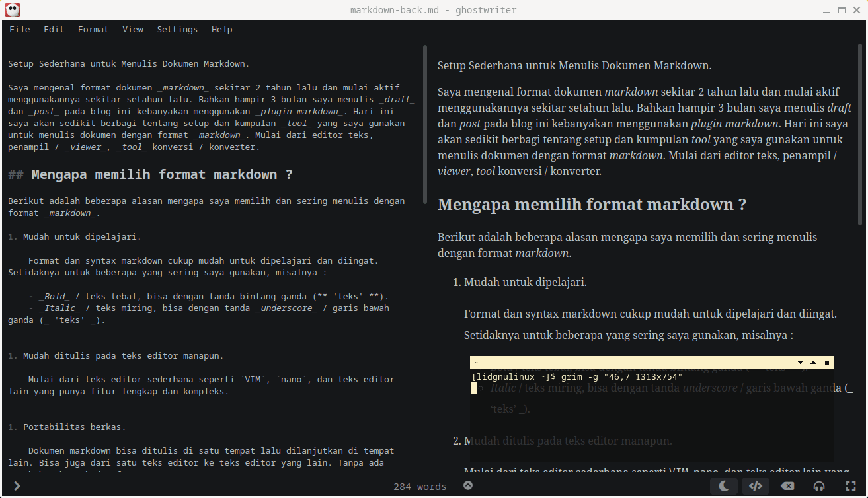Click 'Setidaknya untuk beberapa yang sering' in preview
Image resolution: width=868 pixels, height=498 pixels.
[x=629, y=335]
